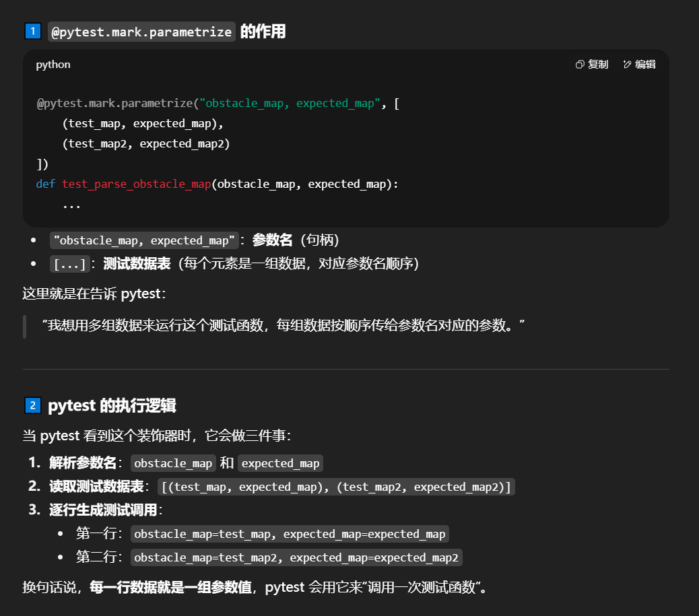Click inline code 'expected_map' in step 1
Viewport: 699px width, 616px height.
280,463
